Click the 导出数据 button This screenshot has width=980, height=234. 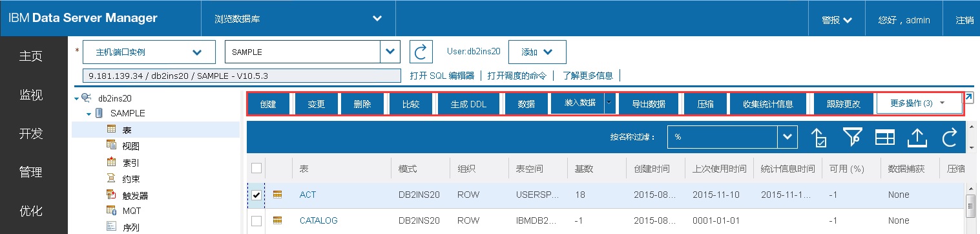tap(649, 104)
